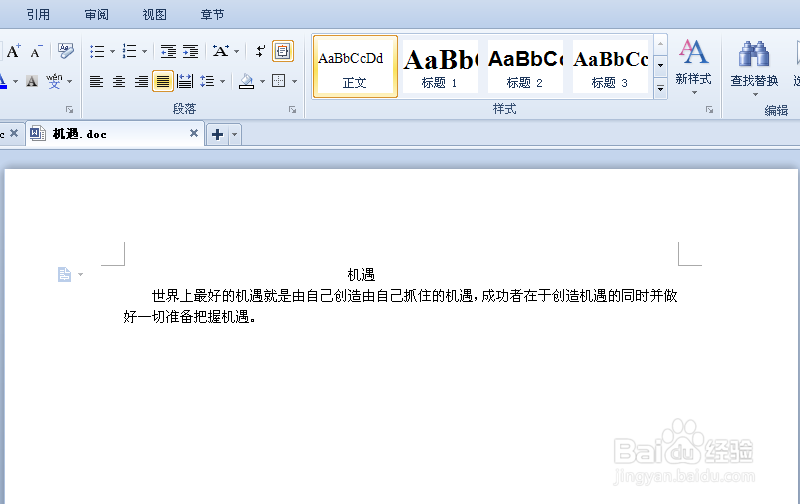Apply the 标题 1 heading style
800x504 pixels.
coord(440,67)
